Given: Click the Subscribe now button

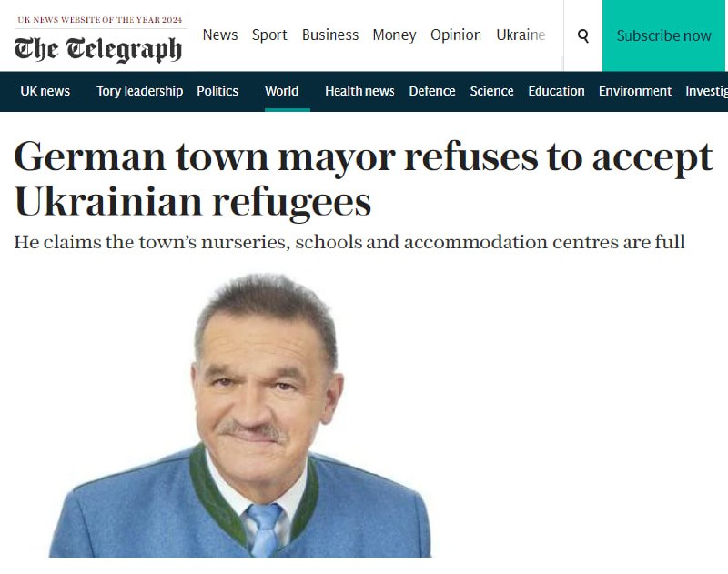Looking at the screenshot, I should (663, 35).
